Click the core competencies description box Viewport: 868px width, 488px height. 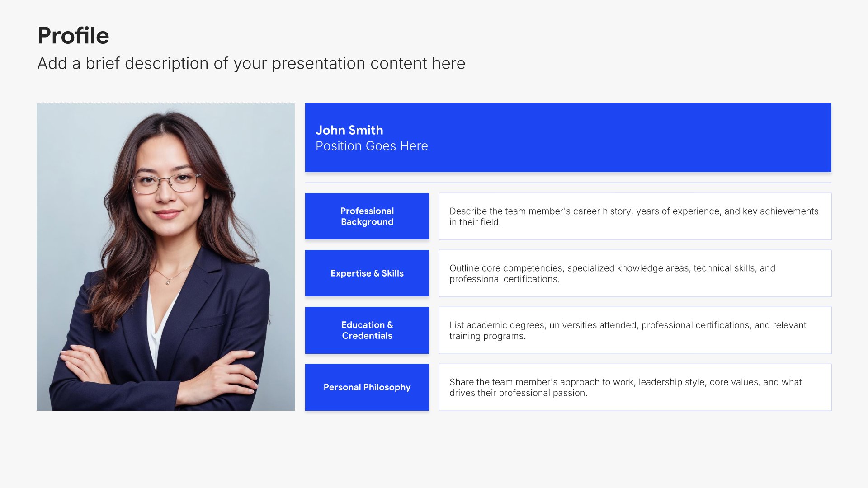click(635, 273)
